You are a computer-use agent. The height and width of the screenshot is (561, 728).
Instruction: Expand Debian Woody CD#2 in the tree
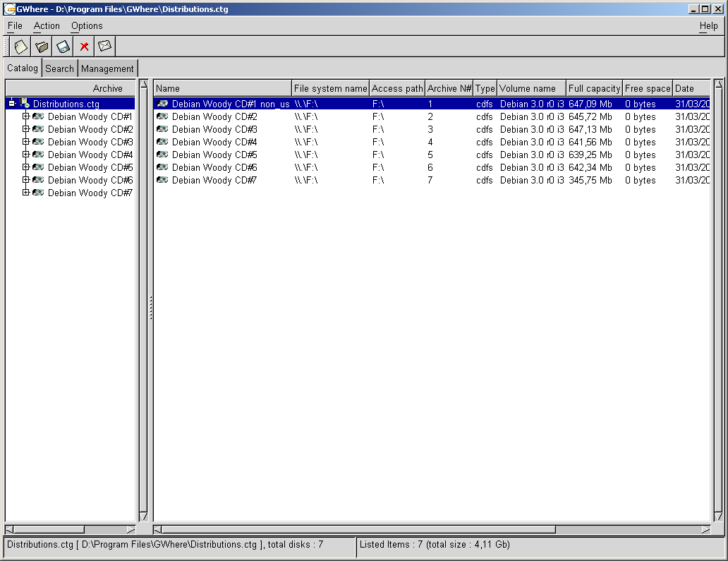click(x=26, y=129)
